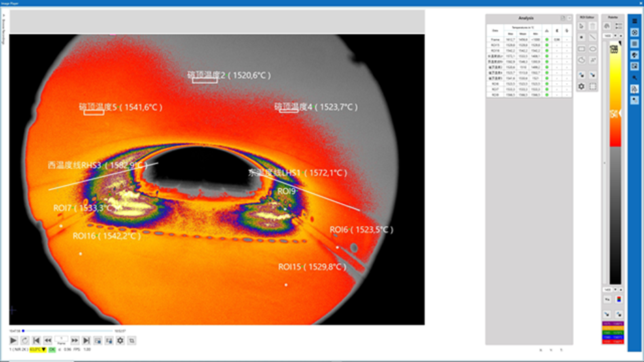Toggle the loop playback button
This screenshot has height=362, width=644.
pyautogui.click(x=25, y=340)
